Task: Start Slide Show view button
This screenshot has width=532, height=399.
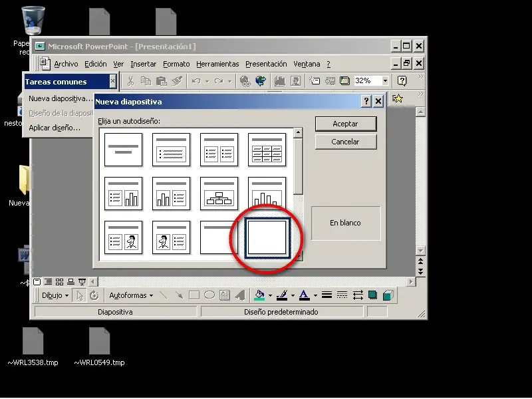Action: 82,281
